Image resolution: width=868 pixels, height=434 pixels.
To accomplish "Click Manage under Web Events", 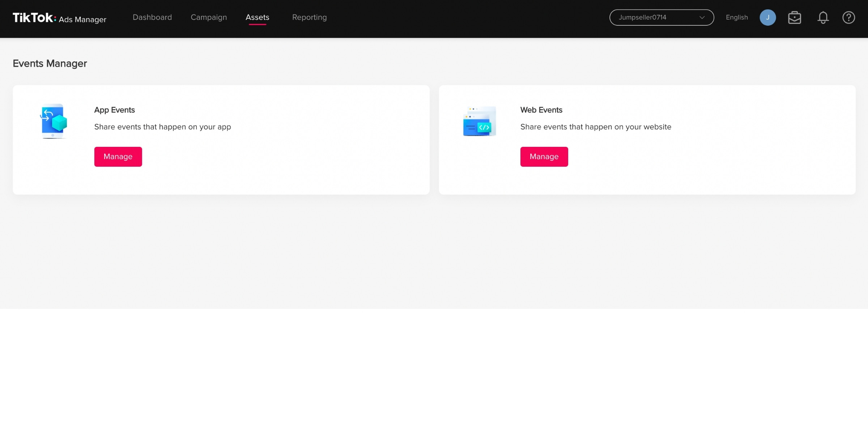I will 544,157.
